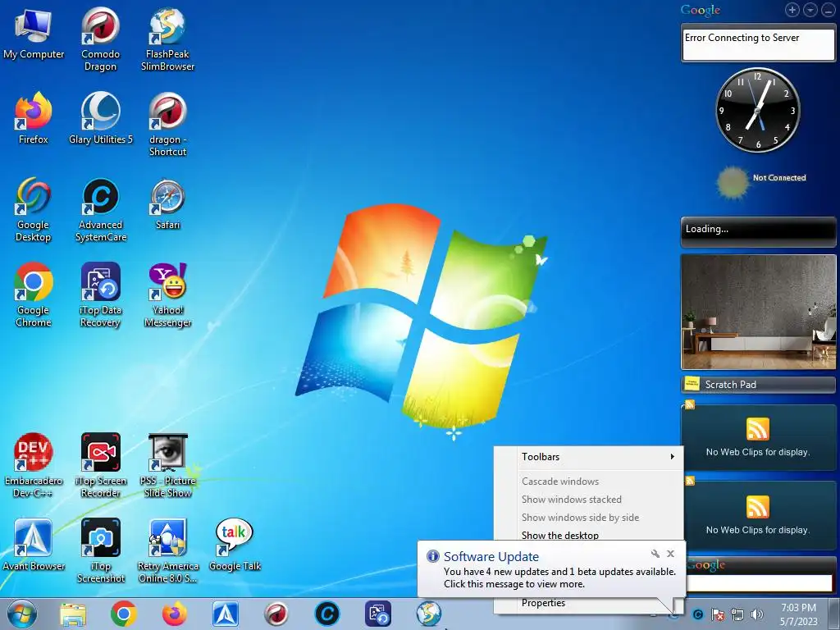Open the sidebar menu dropdown arrow button
This screenshot has height=630, width=840.
[x=810, y=10]
